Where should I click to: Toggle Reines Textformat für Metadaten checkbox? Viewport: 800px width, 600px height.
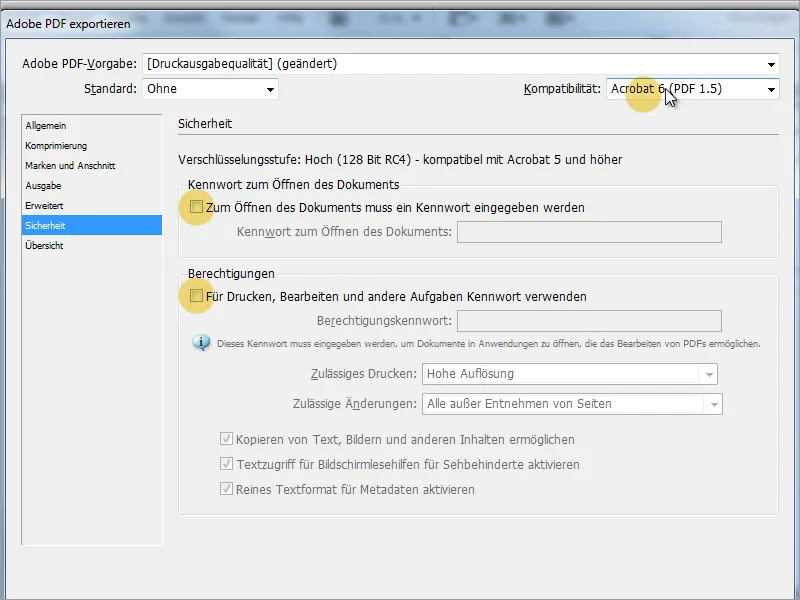click(x=226, y=489)
